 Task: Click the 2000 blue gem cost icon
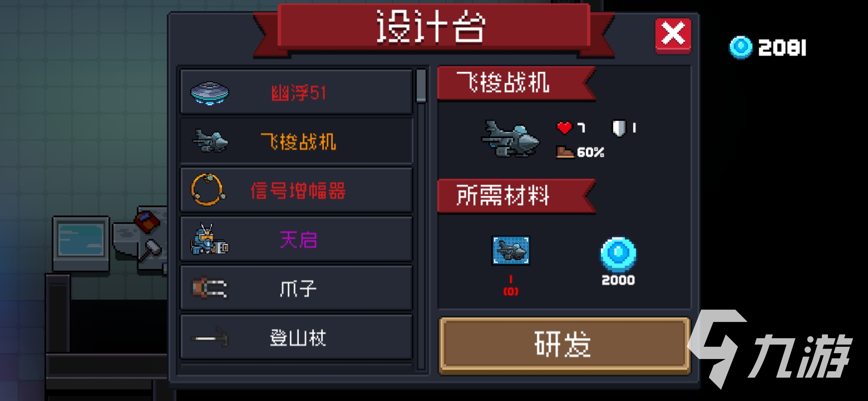[618, 254]
